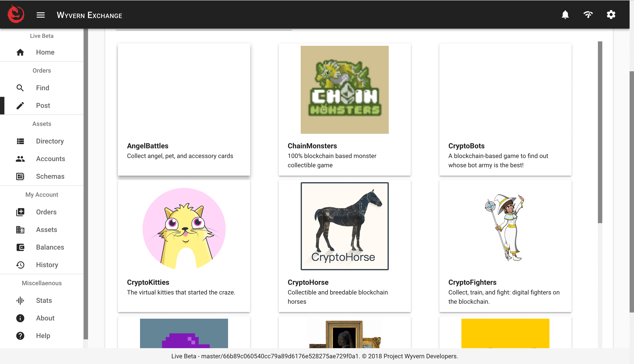Select the AngelBattles card title

147,146
